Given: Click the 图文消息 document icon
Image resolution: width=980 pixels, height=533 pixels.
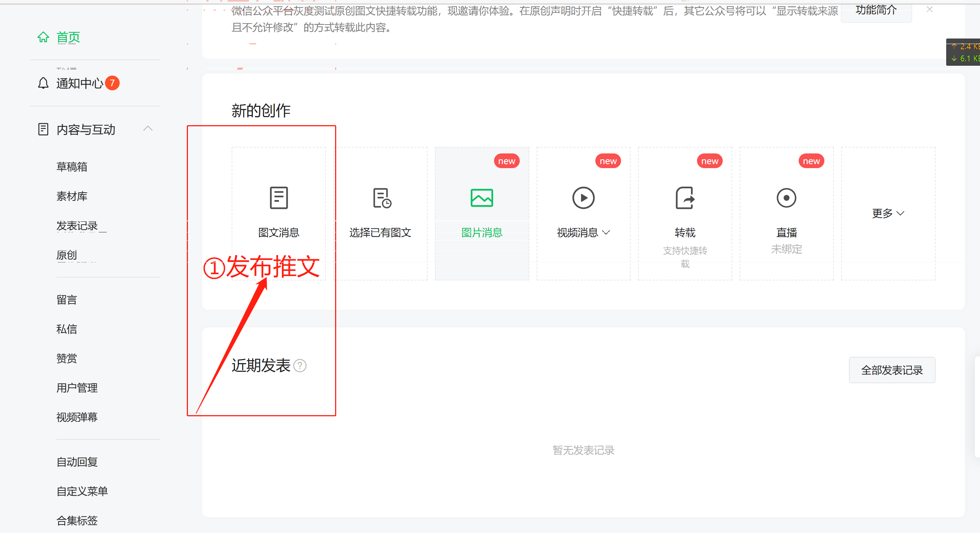Looking at the screenshot, I should pos(279,198).
